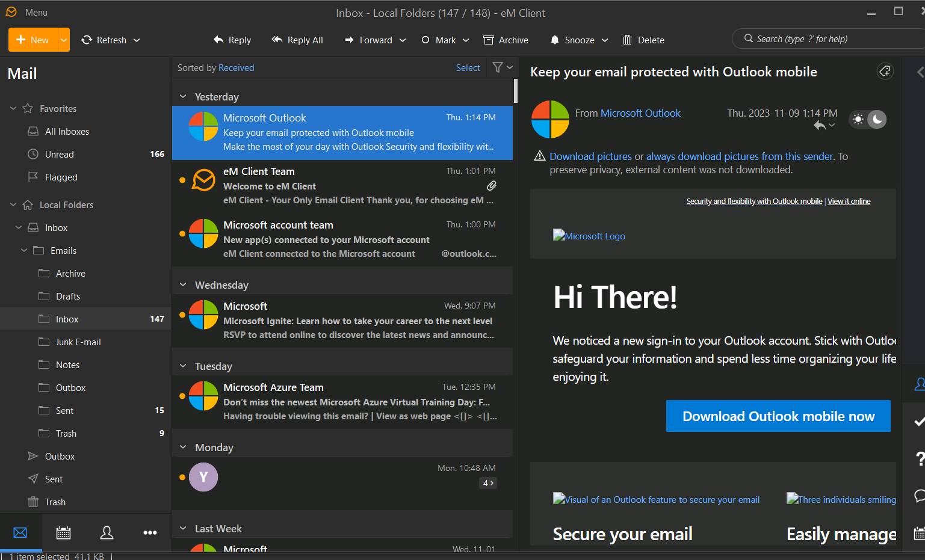Toggle unread dot on Microsoft Ignite email

(x=182, y=315)
